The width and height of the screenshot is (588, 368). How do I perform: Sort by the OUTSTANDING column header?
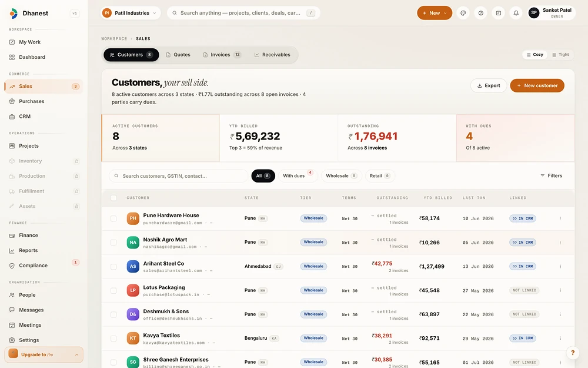point(392,198)
